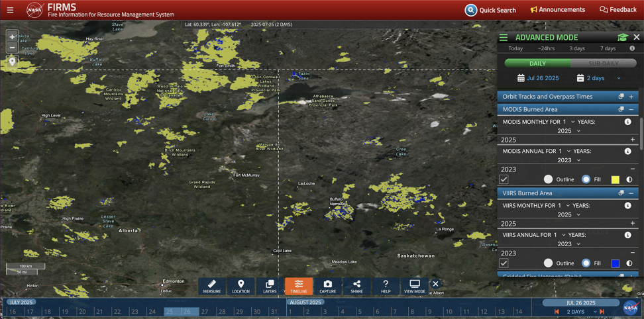
Task: Uncheck the MODIS 2023 burned area layer
Action: click(x=504, y=179)
